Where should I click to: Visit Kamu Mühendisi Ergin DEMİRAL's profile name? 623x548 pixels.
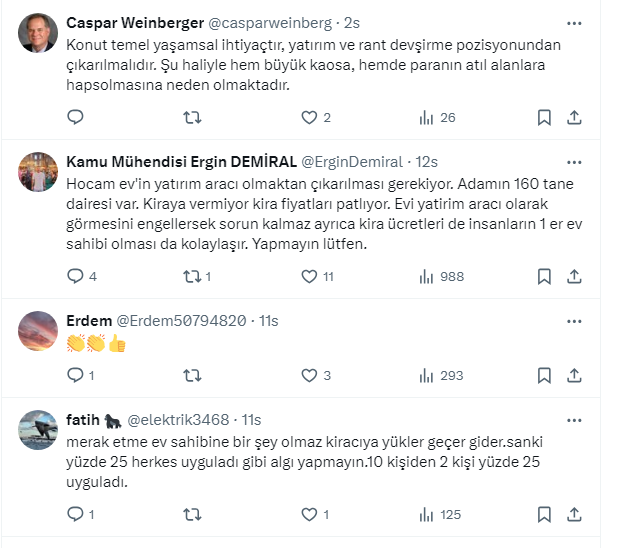coord(180,161)
